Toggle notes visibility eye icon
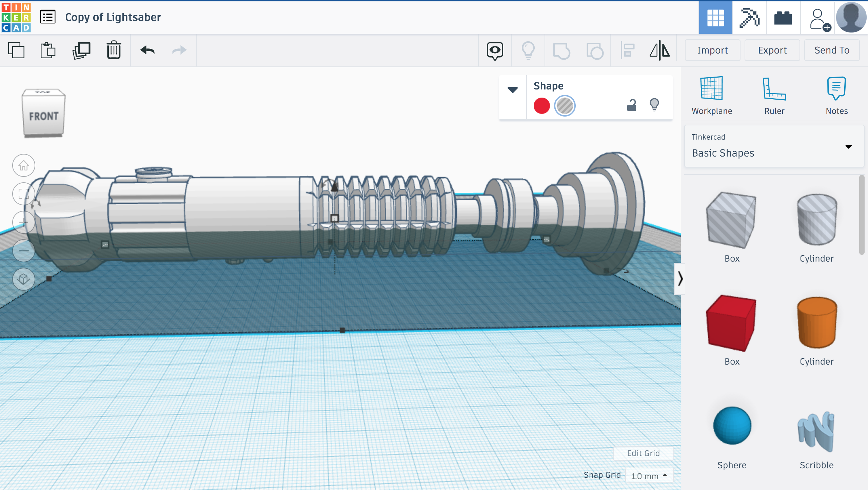 [495, 50]
